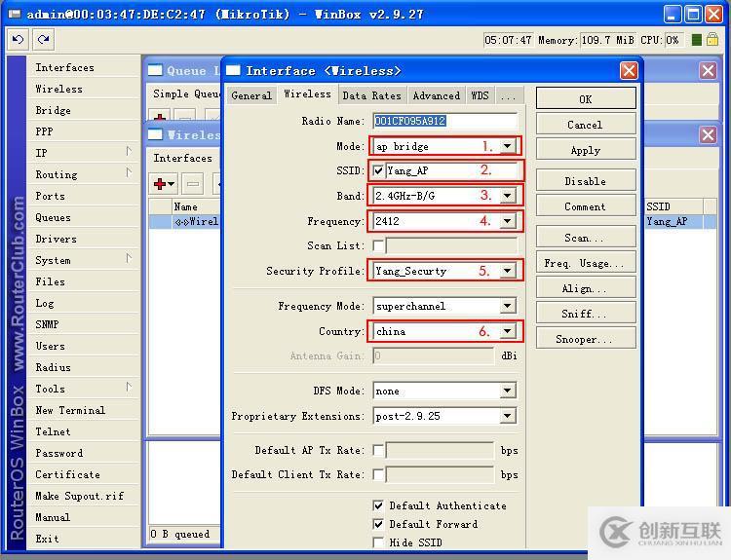
Task: Open Users in the sidebar menu
Action: tap(84, 346)
